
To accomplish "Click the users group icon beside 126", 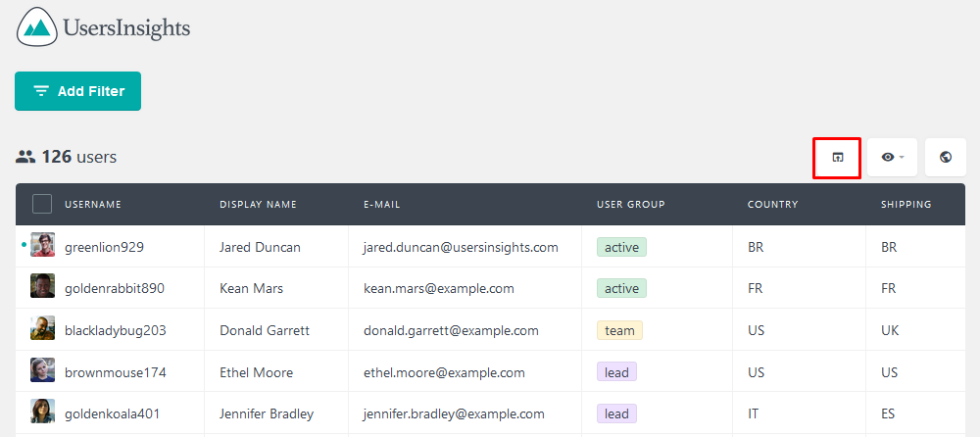I will [25, 157].
